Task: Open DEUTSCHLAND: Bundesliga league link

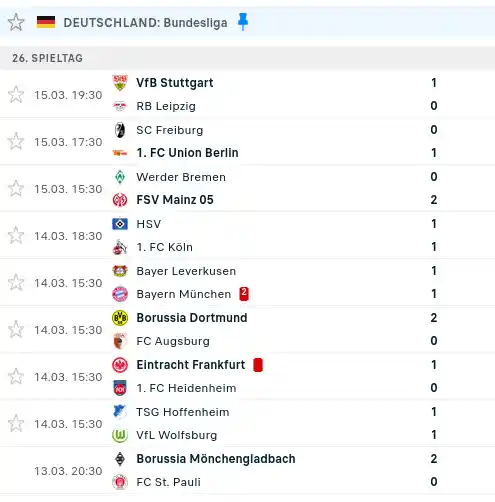Action: click(x=145, y=23)
